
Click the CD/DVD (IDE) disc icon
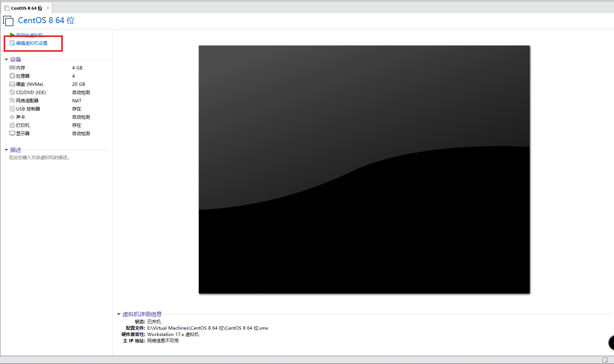coord(12,93)
